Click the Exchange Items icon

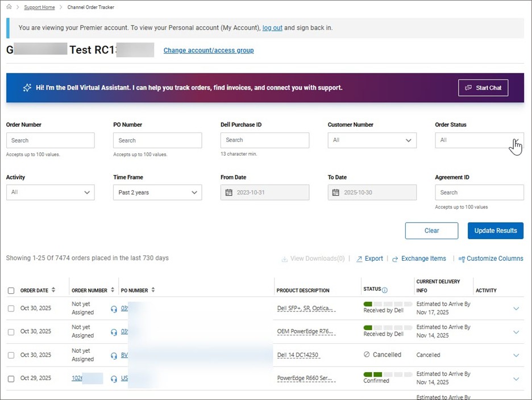click(395, 259)
